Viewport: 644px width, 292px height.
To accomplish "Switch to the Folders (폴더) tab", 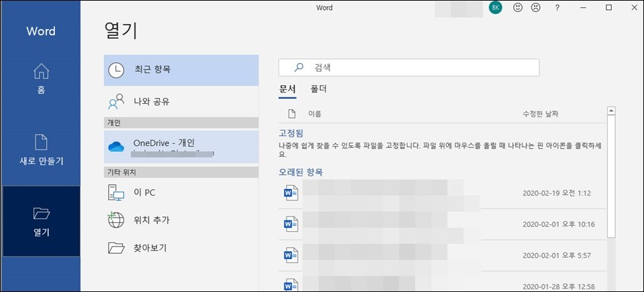I will 318,89.
